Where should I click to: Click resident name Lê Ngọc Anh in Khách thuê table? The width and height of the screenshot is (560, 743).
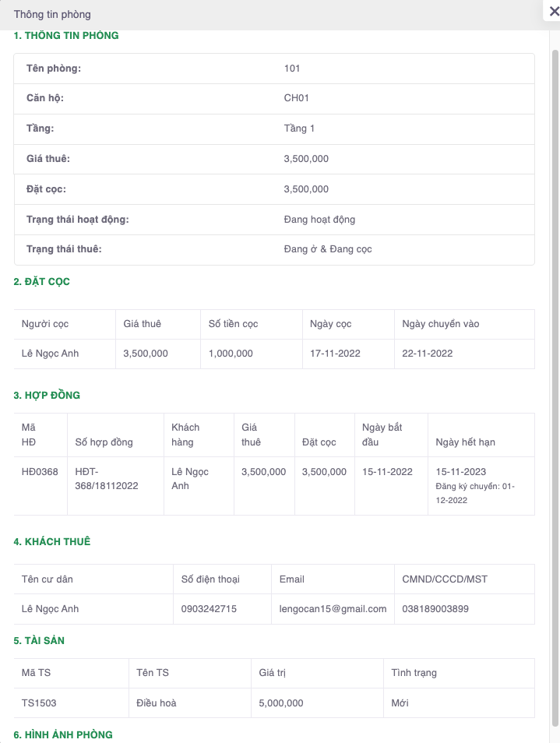point(51,609)
